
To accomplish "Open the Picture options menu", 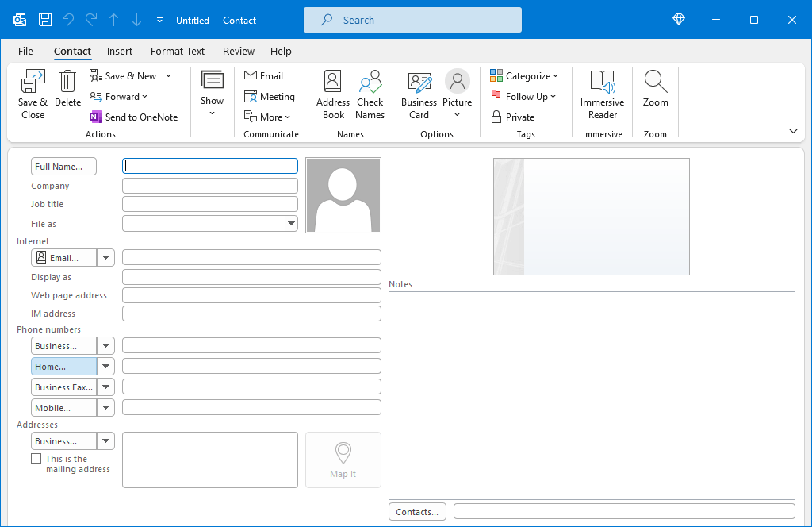I will click(458, 95).
